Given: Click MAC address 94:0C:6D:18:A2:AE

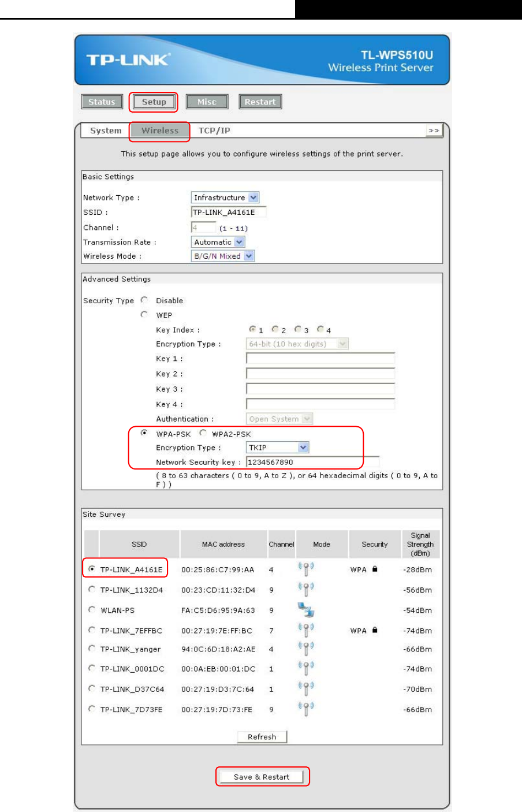Looking at the screenshot, I should (x=218, y=649).
